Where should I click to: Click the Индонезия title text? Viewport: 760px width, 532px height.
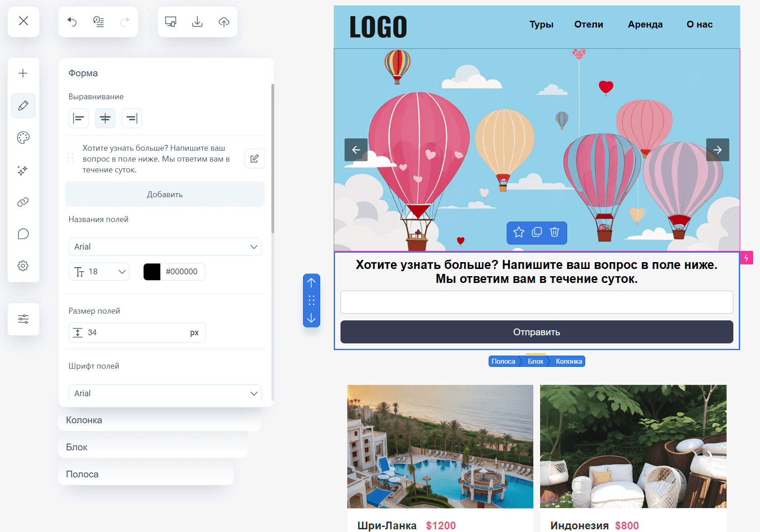tap(579, 526)
